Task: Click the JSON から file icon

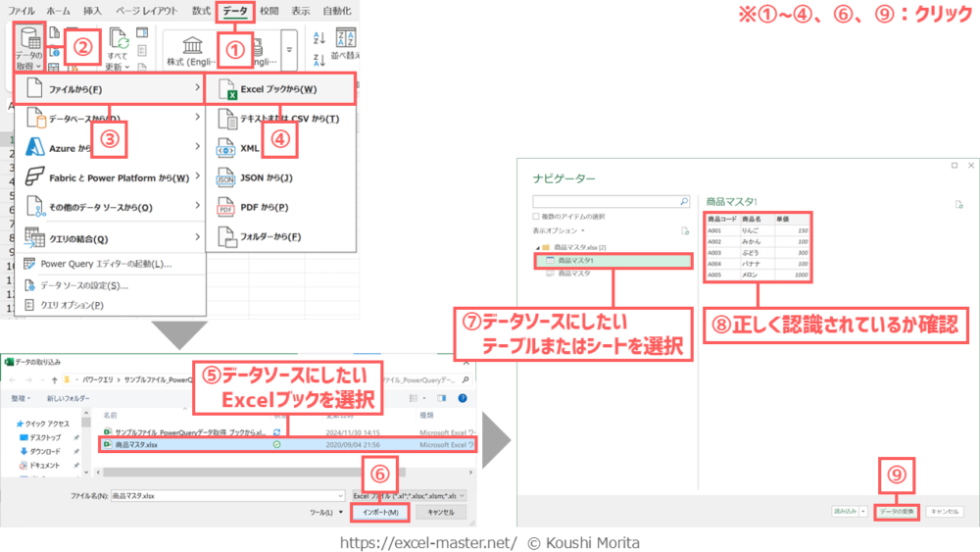Action: (223, 177)
